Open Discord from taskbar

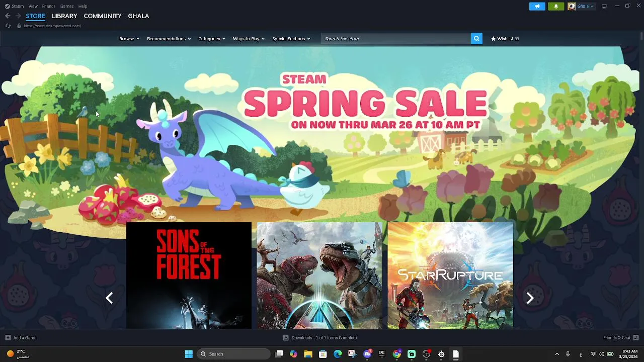pyautogui.click(x=367, y=354)
